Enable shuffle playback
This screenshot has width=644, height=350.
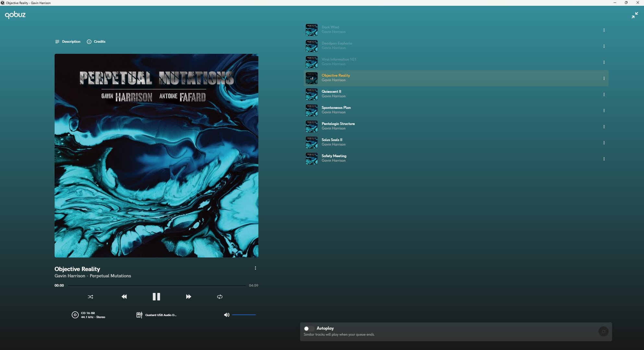click(x=90, y=297)
